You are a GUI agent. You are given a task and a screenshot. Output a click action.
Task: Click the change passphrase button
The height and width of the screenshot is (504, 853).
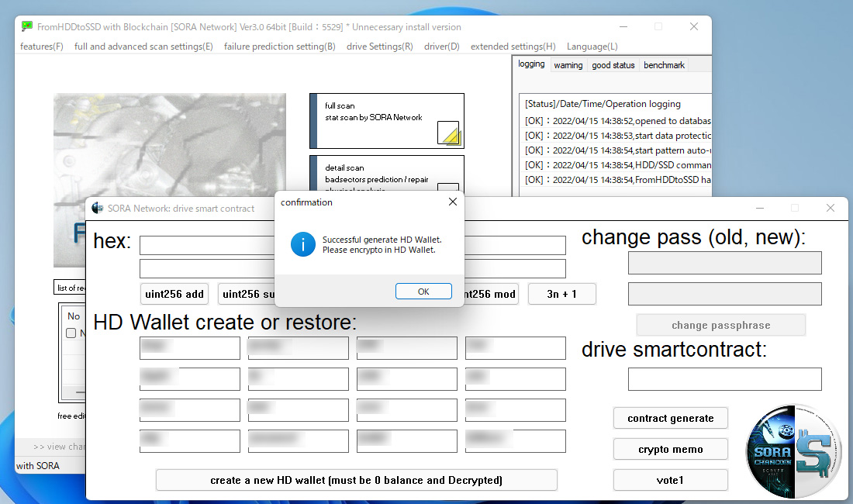(721, 325)
